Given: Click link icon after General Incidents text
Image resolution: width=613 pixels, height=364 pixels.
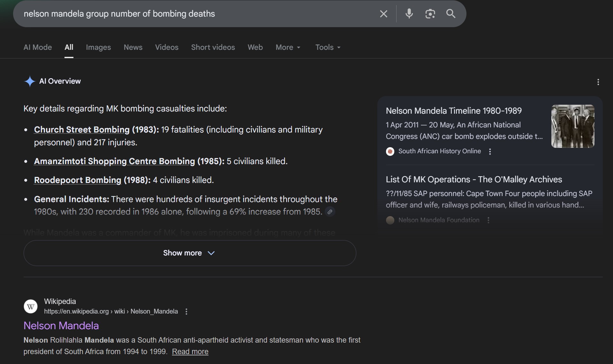Looking at the screenshot, I should tap(330, 212).
